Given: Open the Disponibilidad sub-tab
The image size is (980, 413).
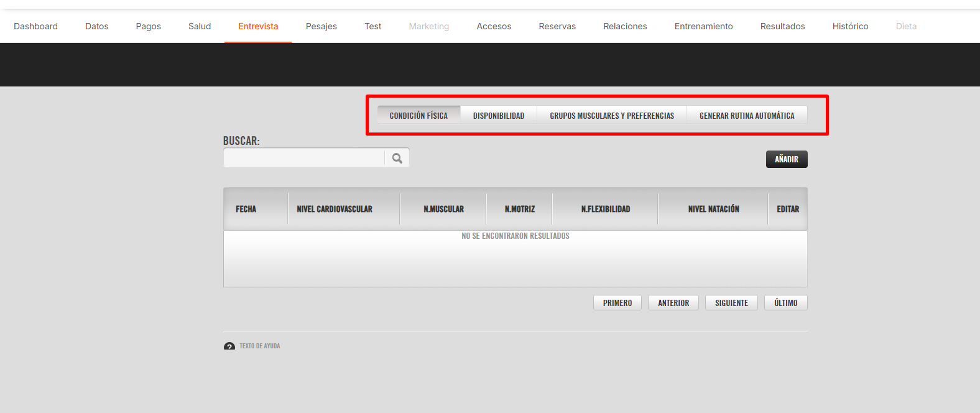Looking at the screenshot, I should (498, 116).
